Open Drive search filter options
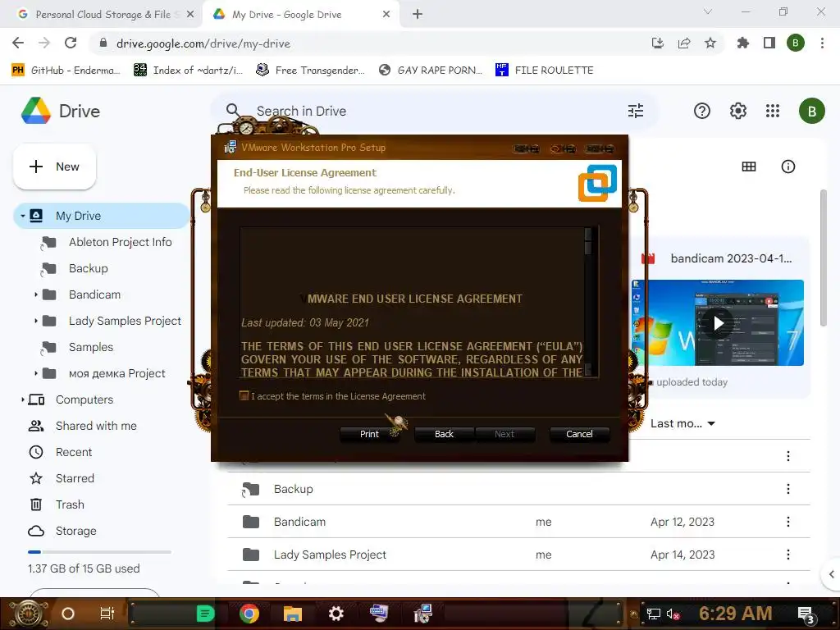This screenshot has height=630, width=840. click(x=636, y=111)
